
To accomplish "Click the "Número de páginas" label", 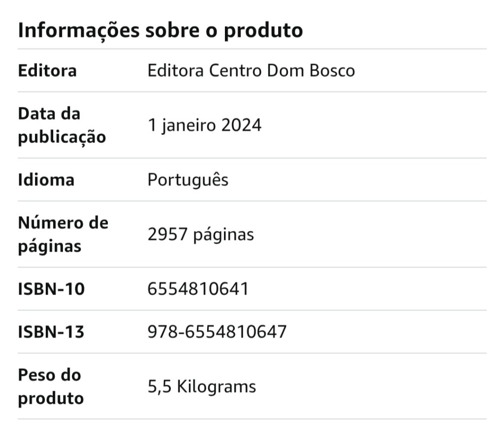I will point(63,234).
